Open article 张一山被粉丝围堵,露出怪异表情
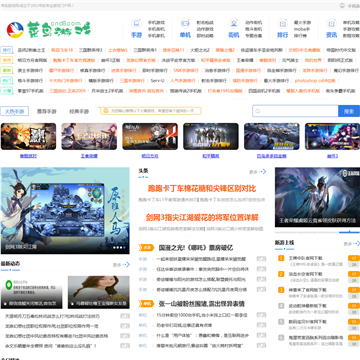Viewport: 360px width, 360px height. (202, 304)
